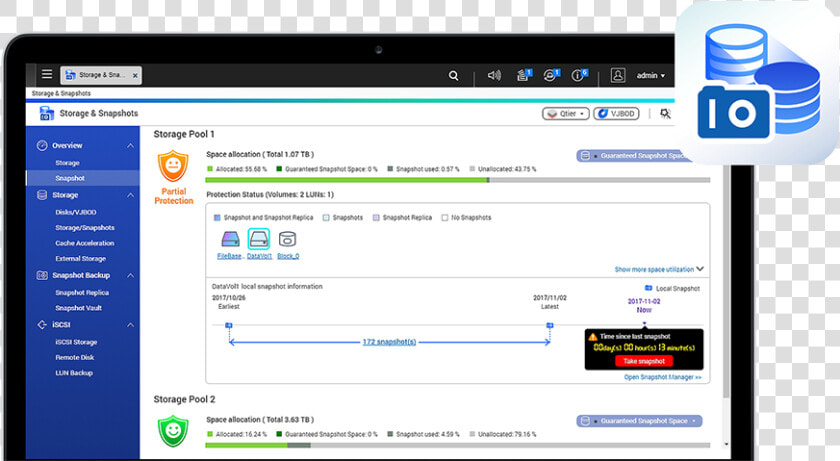Click Storage & Snapshots app icon in header

pyautogui.click(x=47, y=113)
